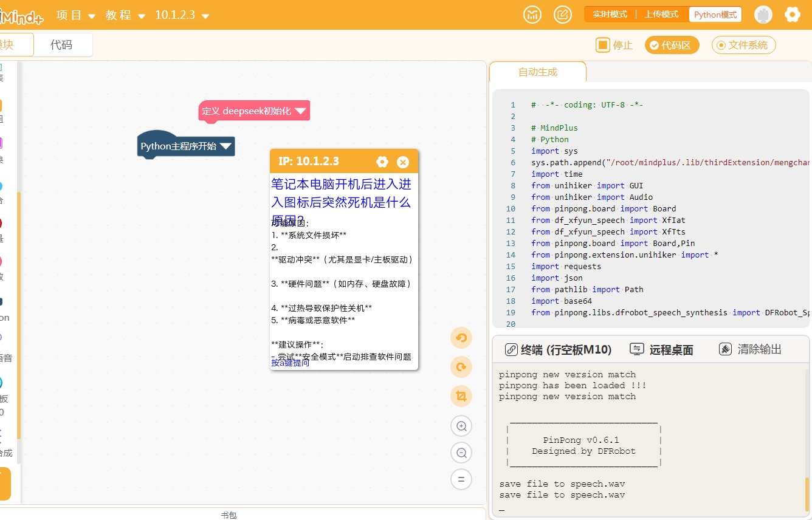Viewport: 812px width, 520px height.
Task: Switch to 实时模式 mode
Action: (610, 15)
